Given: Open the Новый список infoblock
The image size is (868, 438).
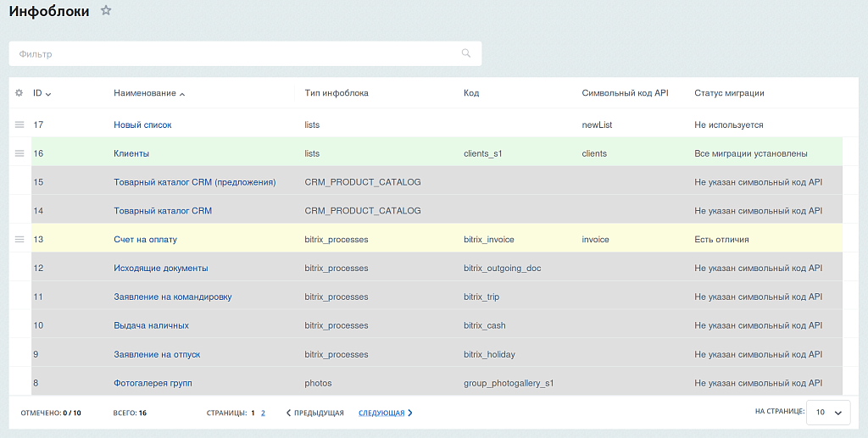Looking at the screenshot, I should [x=142, y=125].
